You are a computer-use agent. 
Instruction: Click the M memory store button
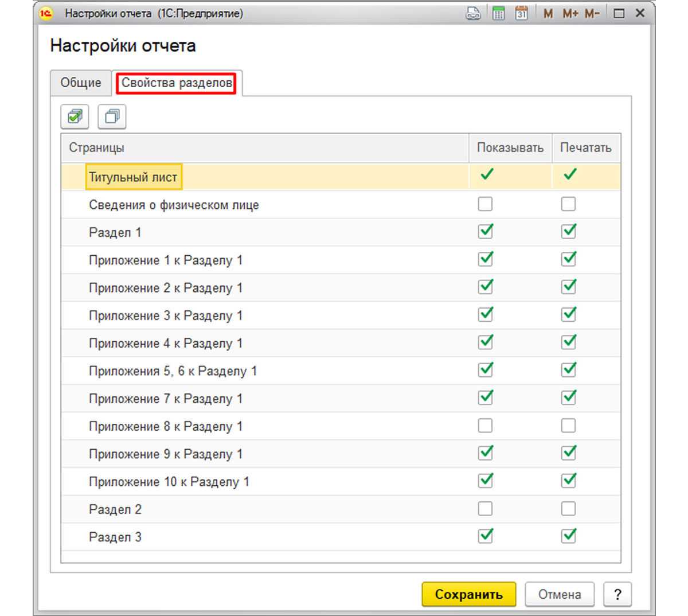coord(548,14)
